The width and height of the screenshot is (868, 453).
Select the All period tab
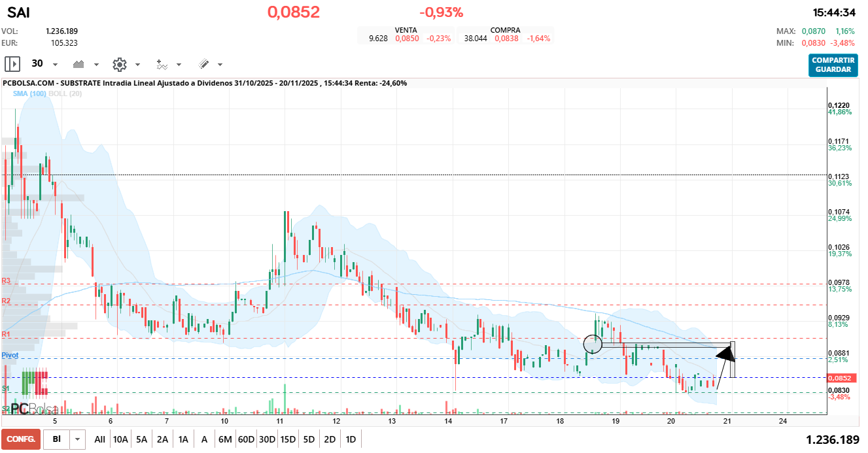click(99, 439)
